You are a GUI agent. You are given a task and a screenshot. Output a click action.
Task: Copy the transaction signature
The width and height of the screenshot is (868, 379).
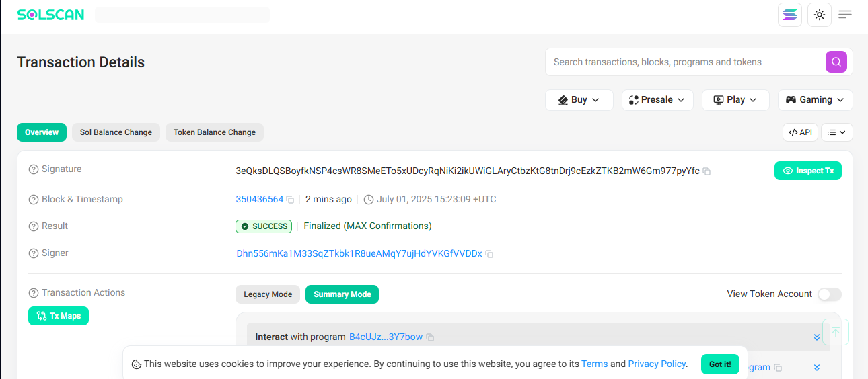click(707, 171)
